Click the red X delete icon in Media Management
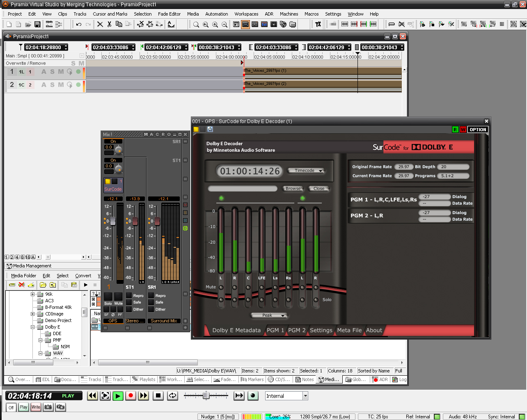Screen dimensions: 527x420 point(22,285)
